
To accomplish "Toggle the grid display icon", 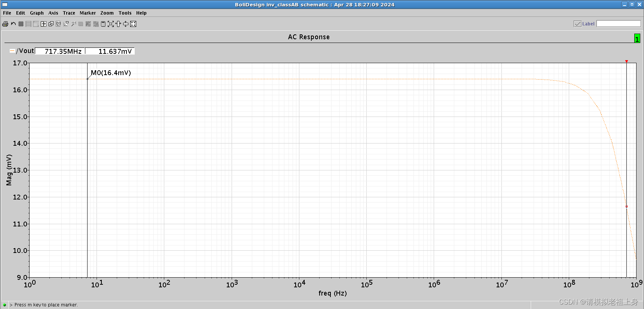I will [x=21, y=24].
